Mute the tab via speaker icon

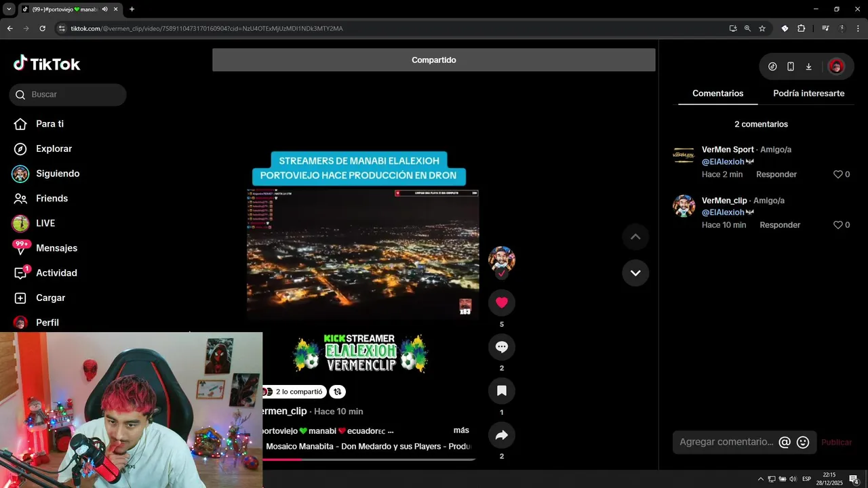[104, 9]
